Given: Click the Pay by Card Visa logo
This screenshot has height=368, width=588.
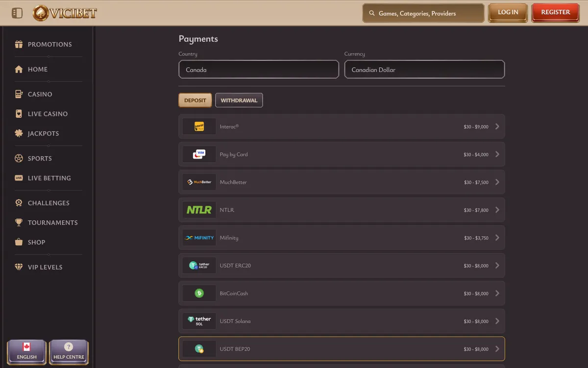Looking at the screenshot, I should click(199, 155).
